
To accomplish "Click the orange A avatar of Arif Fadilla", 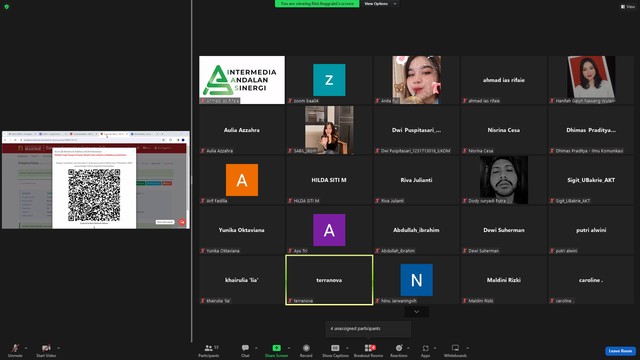I will [x=242, y=180].
